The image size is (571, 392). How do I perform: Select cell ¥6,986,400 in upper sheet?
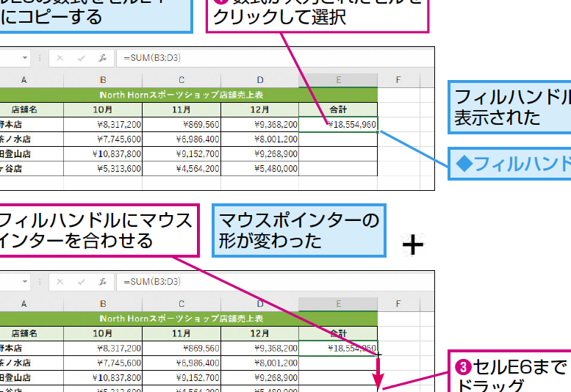click(x=182, y=139)
